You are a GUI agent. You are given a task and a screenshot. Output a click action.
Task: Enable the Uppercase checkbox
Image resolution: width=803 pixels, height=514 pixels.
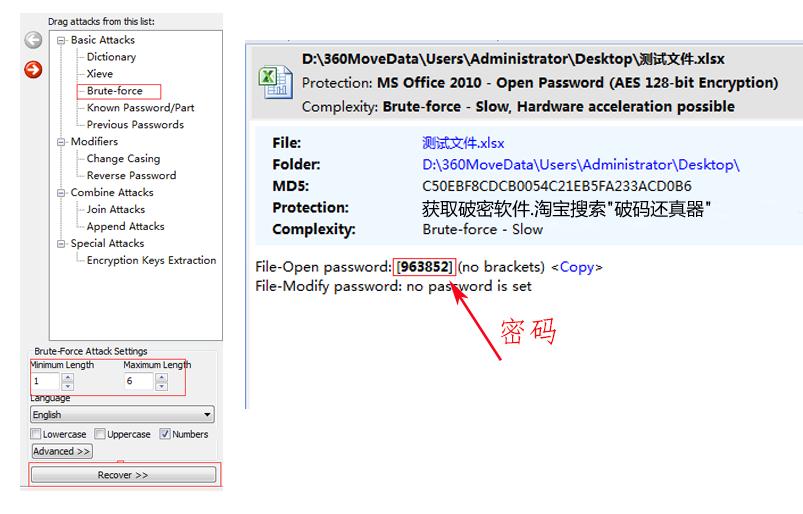[100, 434]
